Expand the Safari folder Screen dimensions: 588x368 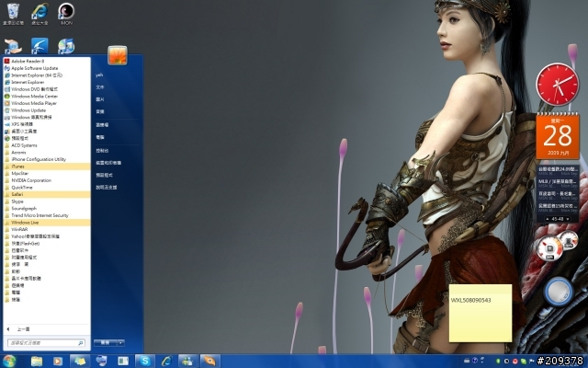coord(47,194)
